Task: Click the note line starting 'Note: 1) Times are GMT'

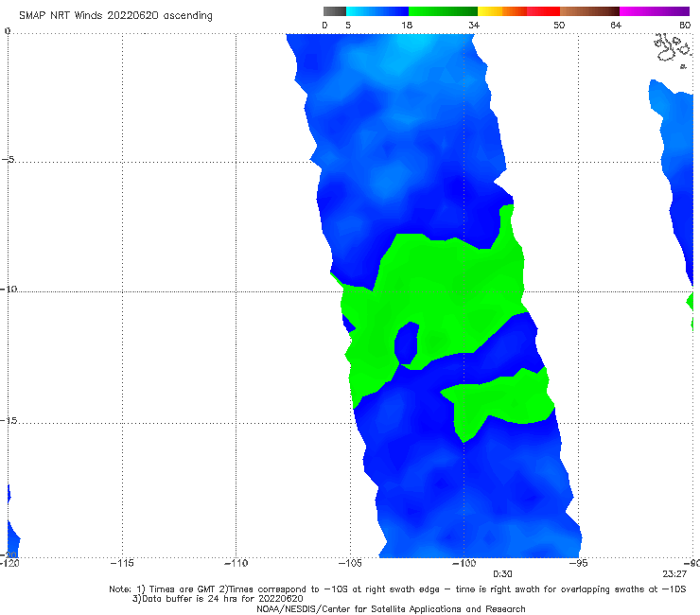Action: (397, 589)
